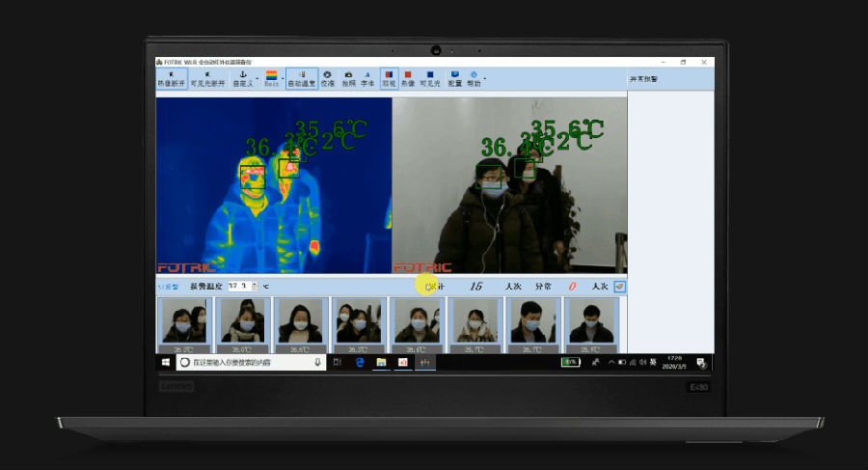This screenshot has height=470, width=868.
Task: Select the 异常报警 panel tab
Action: pos(643,79)
